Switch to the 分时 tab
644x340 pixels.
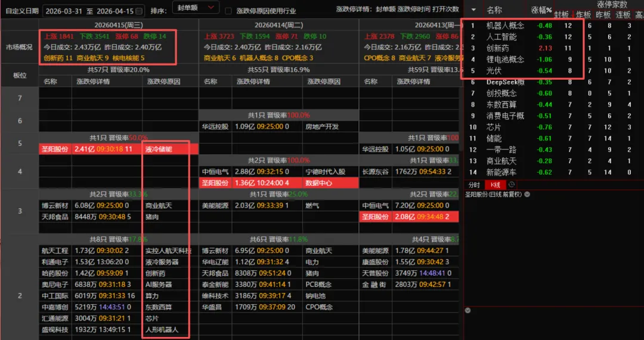click(473, 185)
